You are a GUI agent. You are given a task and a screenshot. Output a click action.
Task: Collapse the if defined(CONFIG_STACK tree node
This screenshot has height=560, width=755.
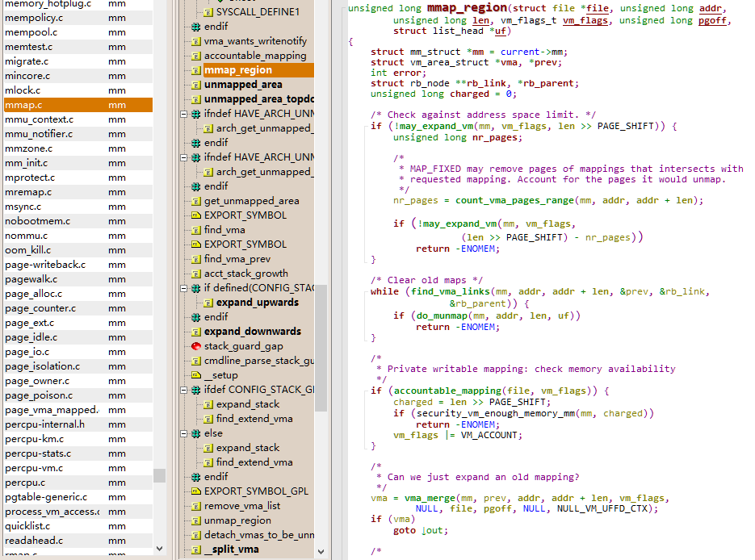pos(183,288)
